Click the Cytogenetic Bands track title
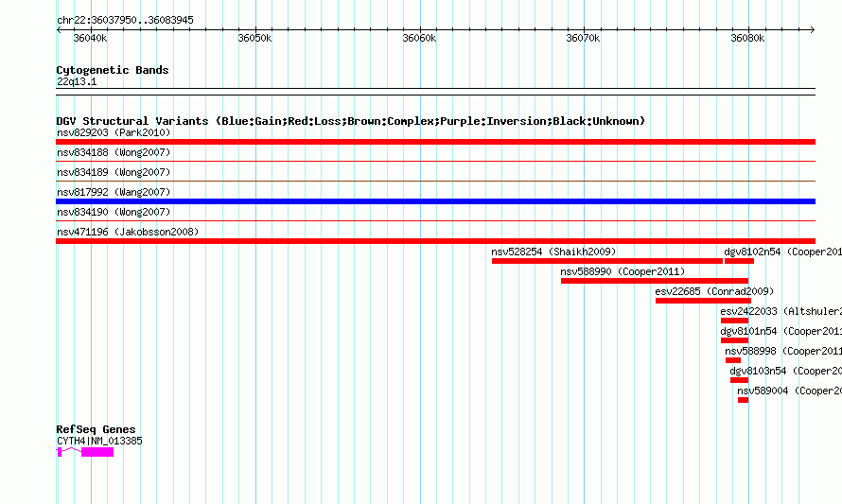Viewport: 842px width, 504px height. [113, 70]
